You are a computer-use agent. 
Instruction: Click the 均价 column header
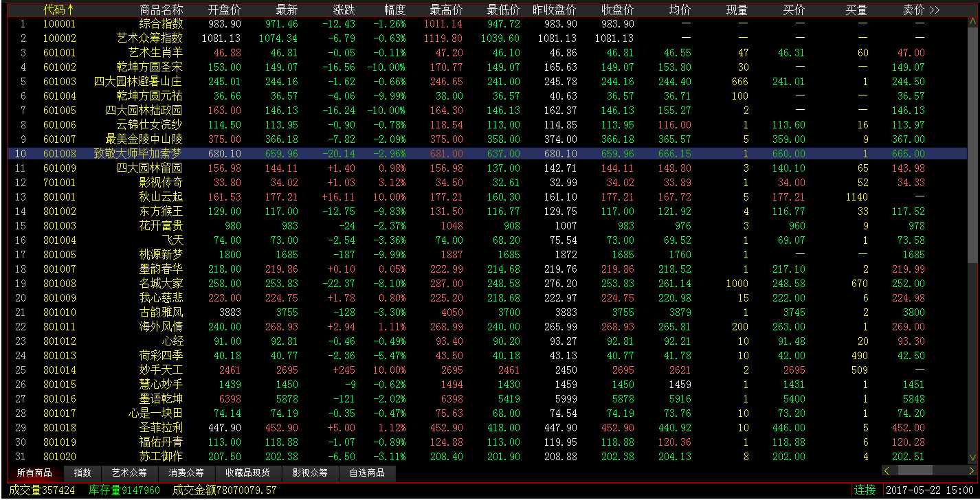click(680, 10)
